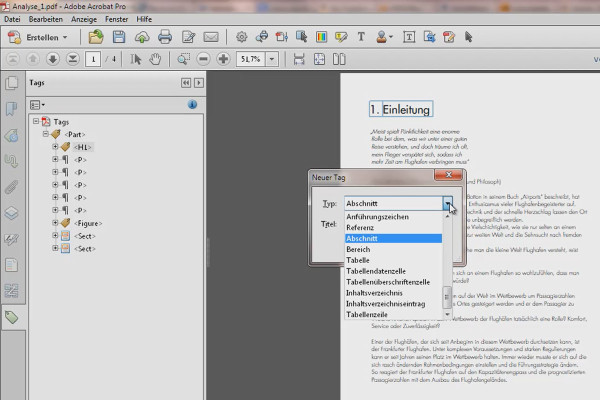
Task: Click the edit document pencil icon
Action: click(188, 37)
